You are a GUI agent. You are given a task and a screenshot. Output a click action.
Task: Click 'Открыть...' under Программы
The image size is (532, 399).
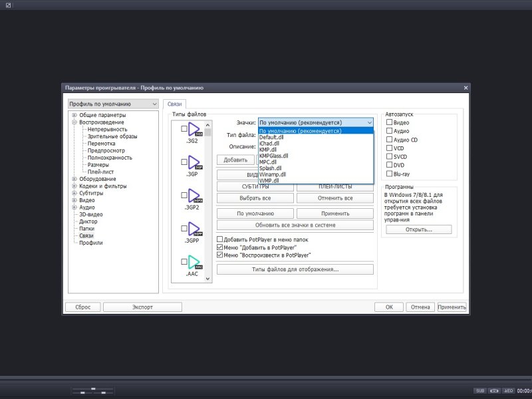[419, 229]
